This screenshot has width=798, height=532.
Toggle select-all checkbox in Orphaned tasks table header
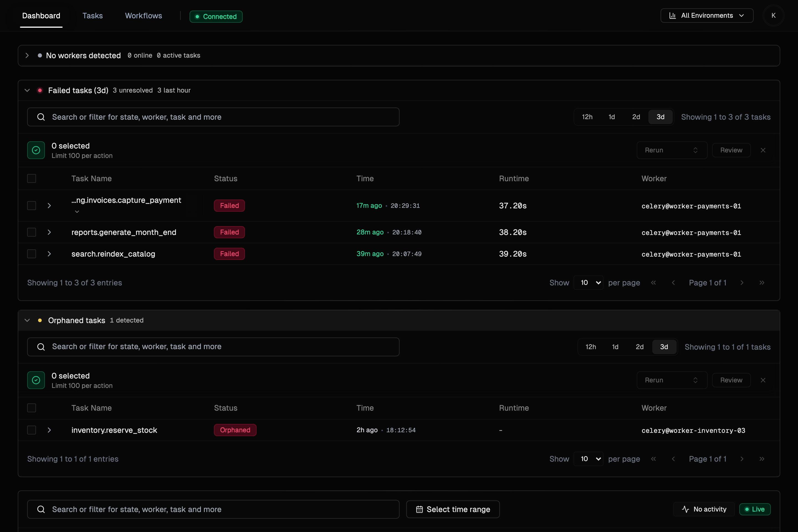32,408
